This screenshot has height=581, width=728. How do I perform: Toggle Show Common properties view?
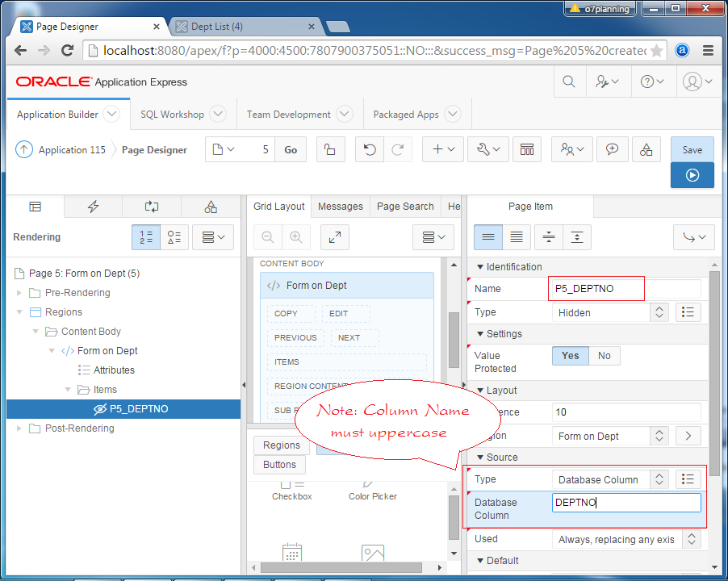(488, 237)
